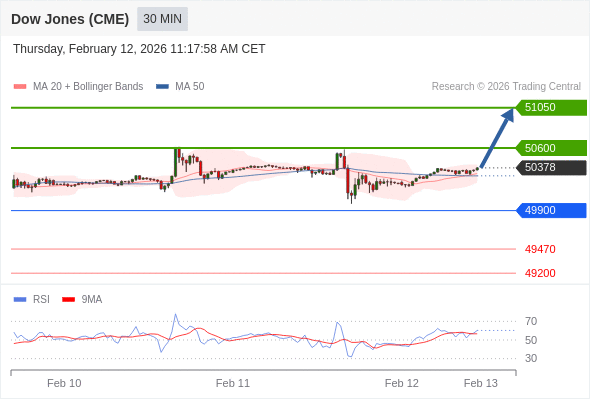
Task: Click the 50600 resistance price label
Action: tap(551, 148)
